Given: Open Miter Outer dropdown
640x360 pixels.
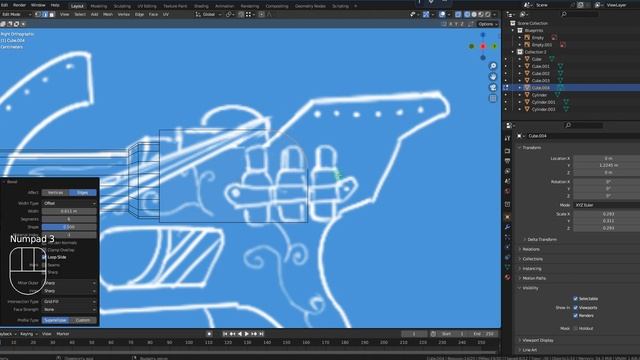Looking at the screenshot, I should click(69, 283).
